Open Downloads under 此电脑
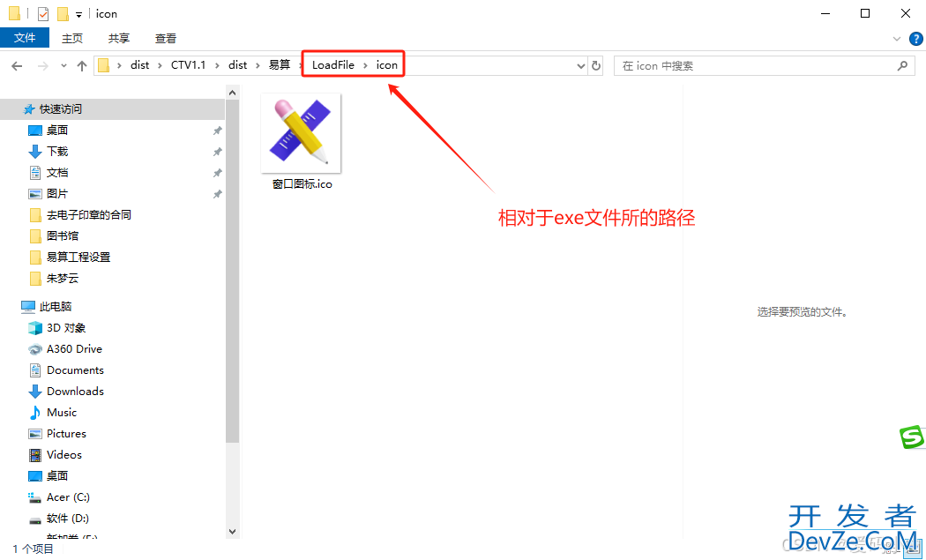 75,391
